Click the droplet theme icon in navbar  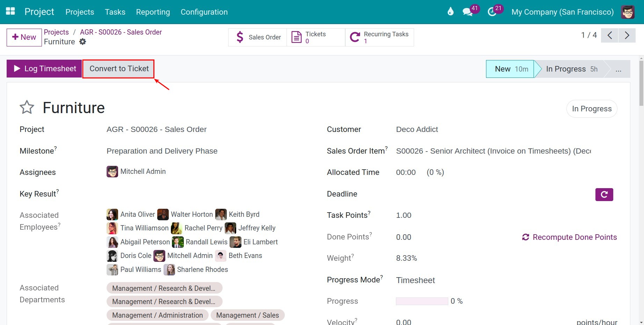[450, 12]
